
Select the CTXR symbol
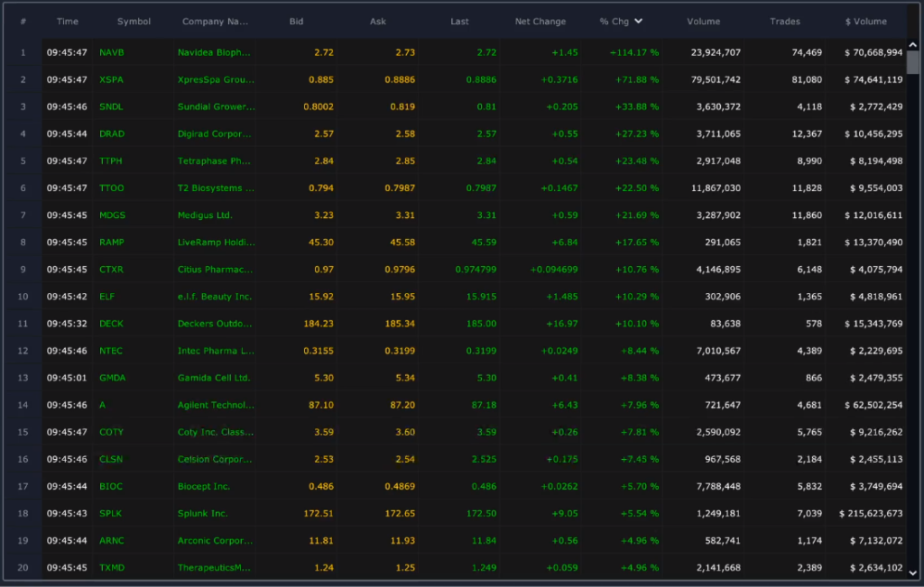pyautogui.click(x=111, y=269)
